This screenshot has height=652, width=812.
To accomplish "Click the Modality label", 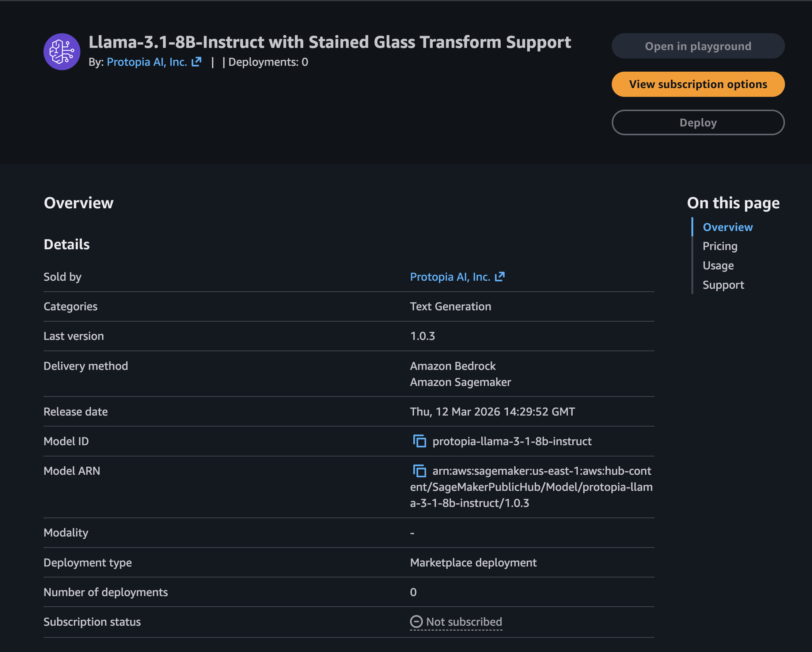I will pos(66,533).
